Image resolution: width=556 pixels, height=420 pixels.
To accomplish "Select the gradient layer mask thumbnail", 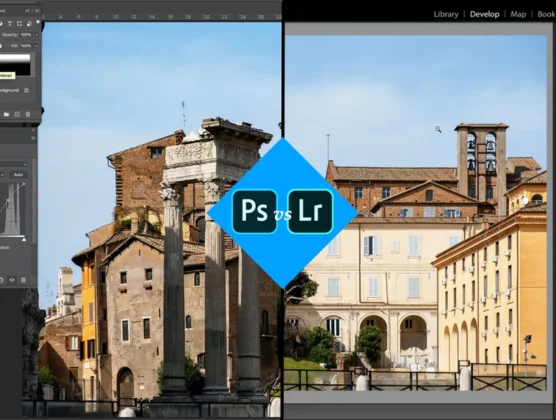I will coord(15,65).
